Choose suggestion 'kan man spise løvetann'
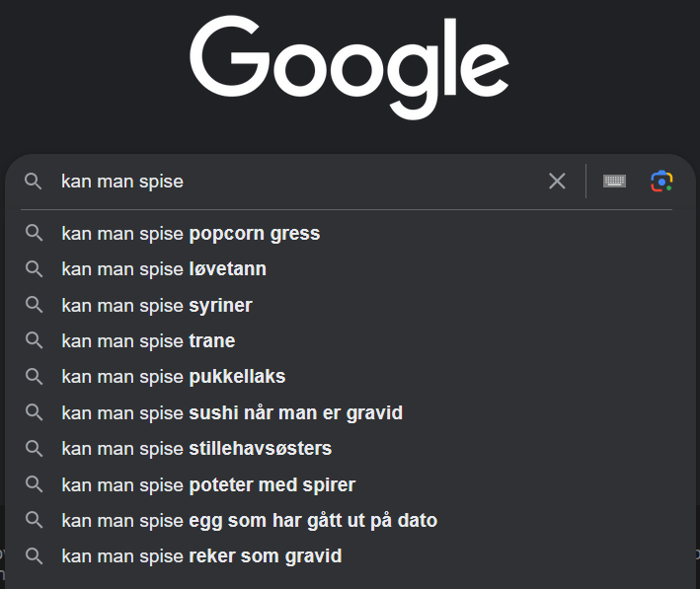 coord(164,269)
